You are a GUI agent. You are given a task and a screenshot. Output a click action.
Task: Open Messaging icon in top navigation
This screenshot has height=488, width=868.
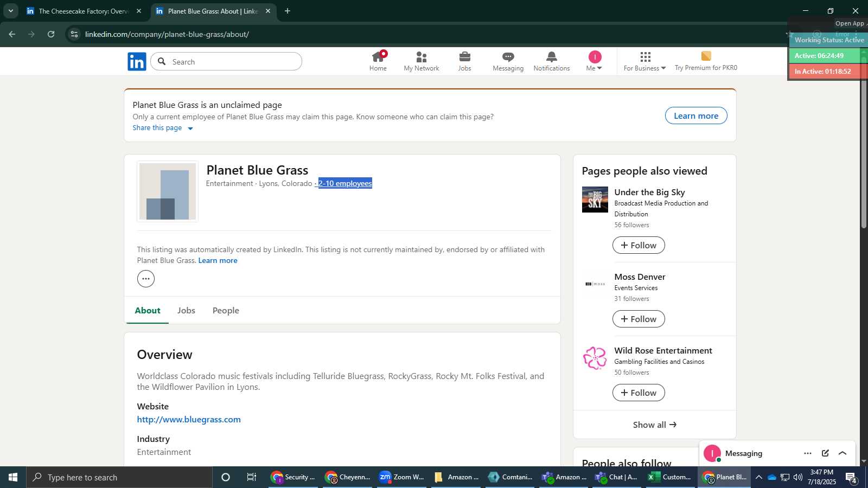coord(508,61)
